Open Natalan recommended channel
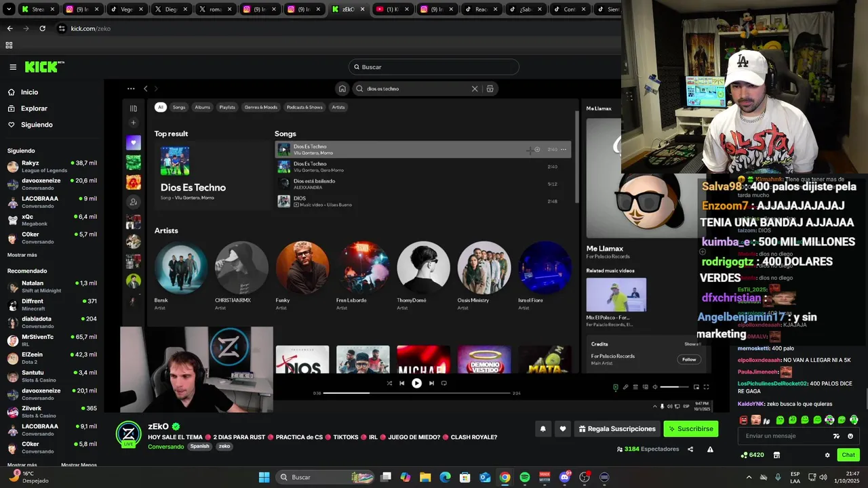Screen dimensions: 868x488 [x=52, y=287]
